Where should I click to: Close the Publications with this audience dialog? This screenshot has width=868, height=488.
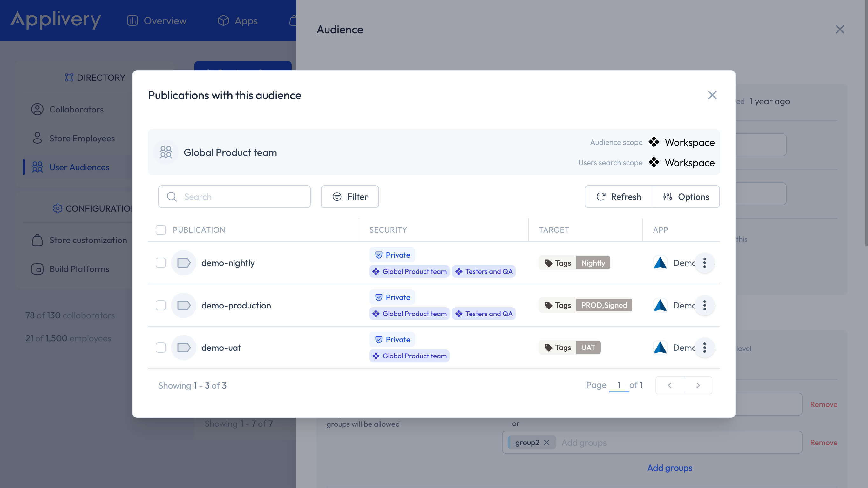(x=712, y=95)
